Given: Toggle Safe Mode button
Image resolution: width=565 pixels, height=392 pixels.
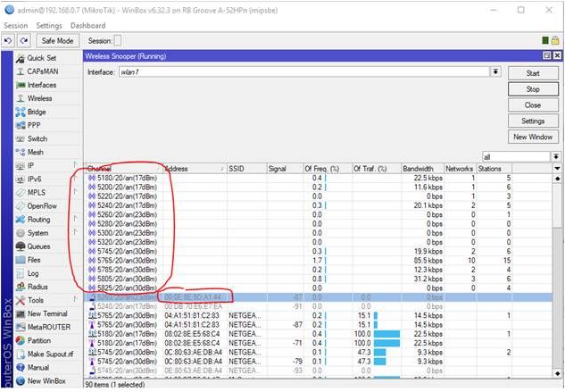Looking at the screenshot, I should (57, 41).
